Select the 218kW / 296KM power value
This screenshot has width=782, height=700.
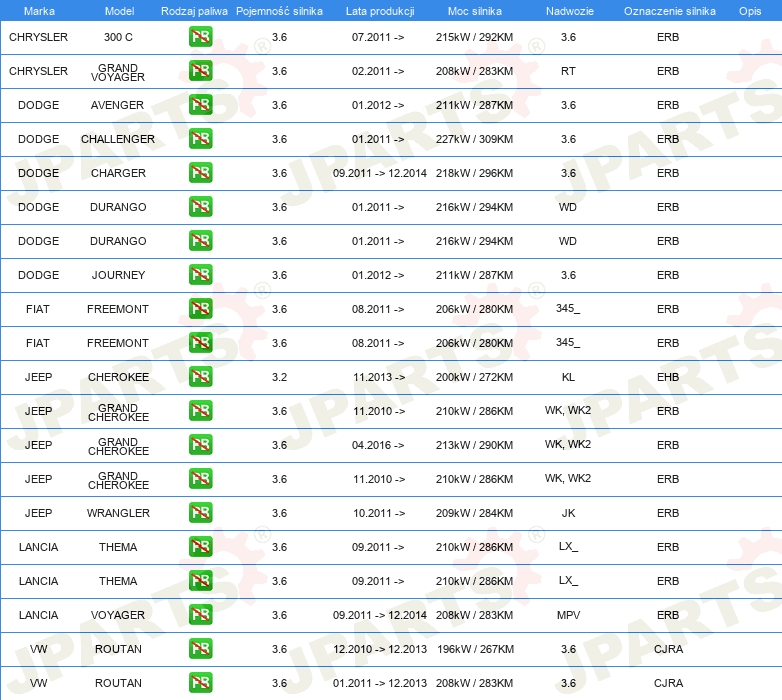[x=474, y=173]
